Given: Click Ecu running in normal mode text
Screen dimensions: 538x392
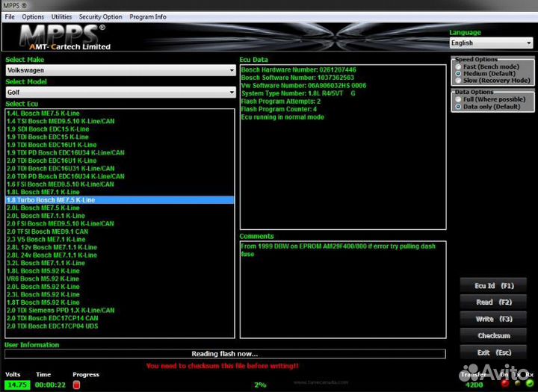Looking at the screenshot, I should click(x=282, y=117).
